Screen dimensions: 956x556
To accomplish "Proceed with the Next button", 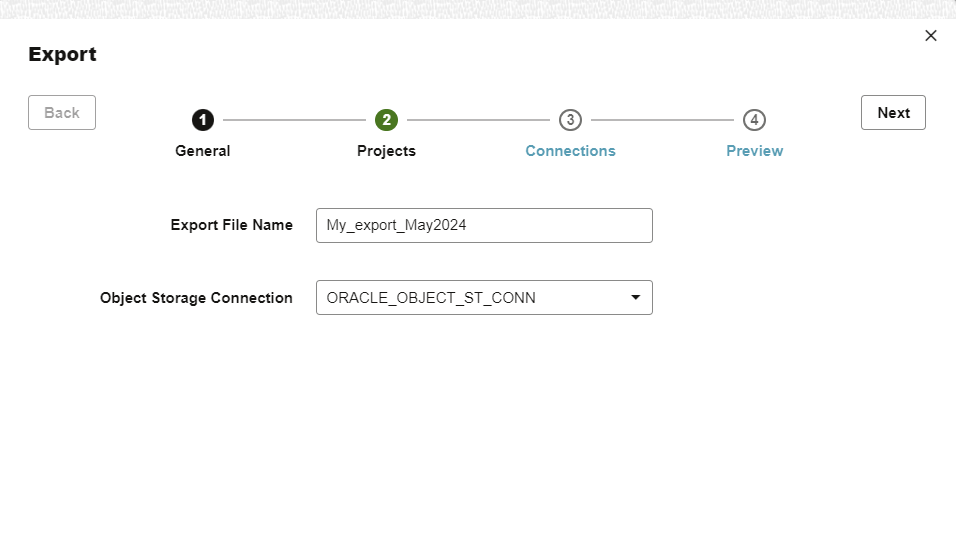I will 893,113.
